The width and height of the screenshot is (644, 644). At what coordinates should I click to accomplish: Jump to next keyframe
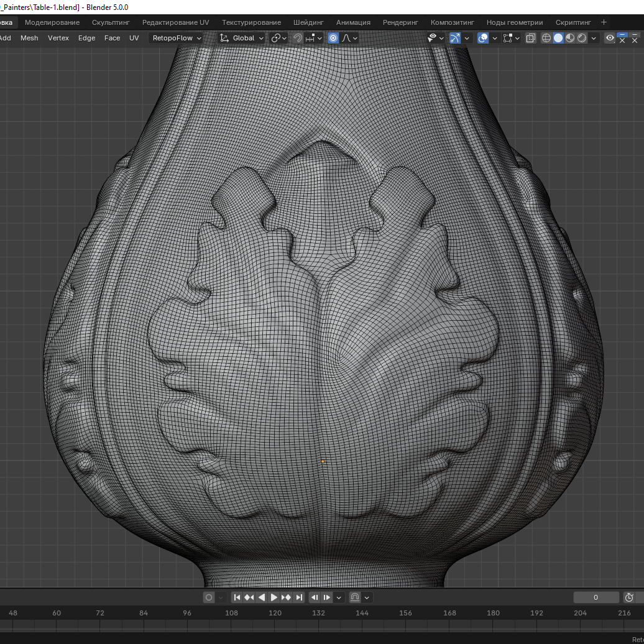coord(287,597)
